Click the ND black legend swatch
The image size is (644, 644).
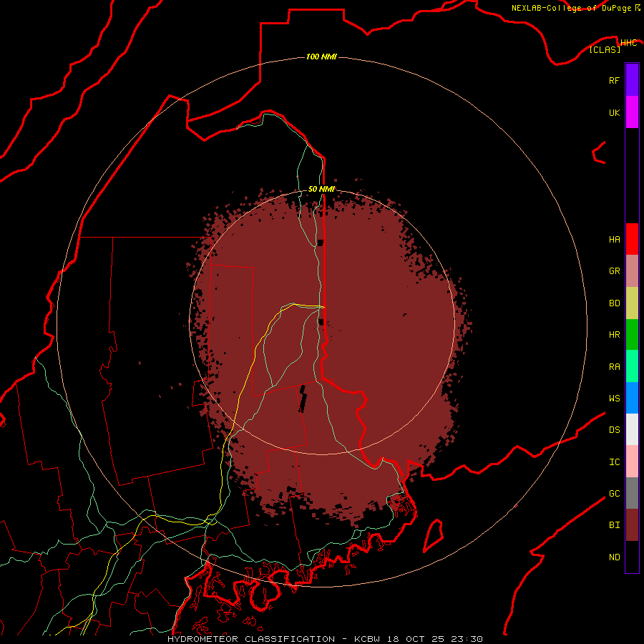(x=632, y=557)
